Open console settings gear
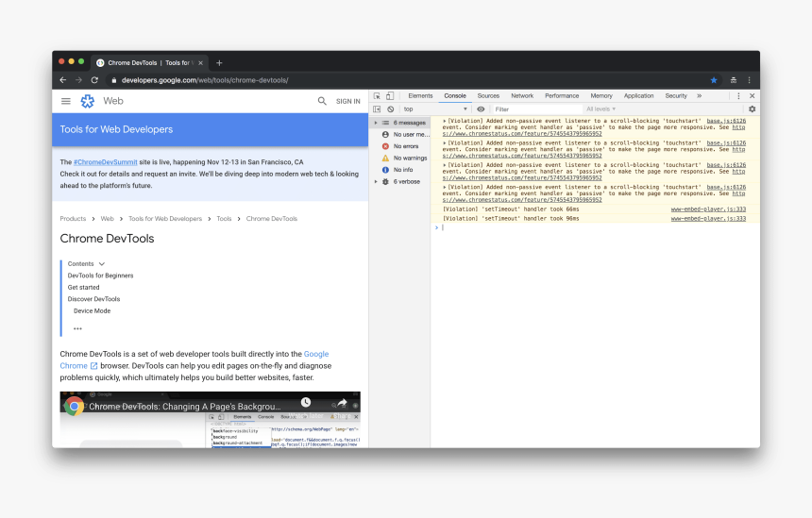 752,109
